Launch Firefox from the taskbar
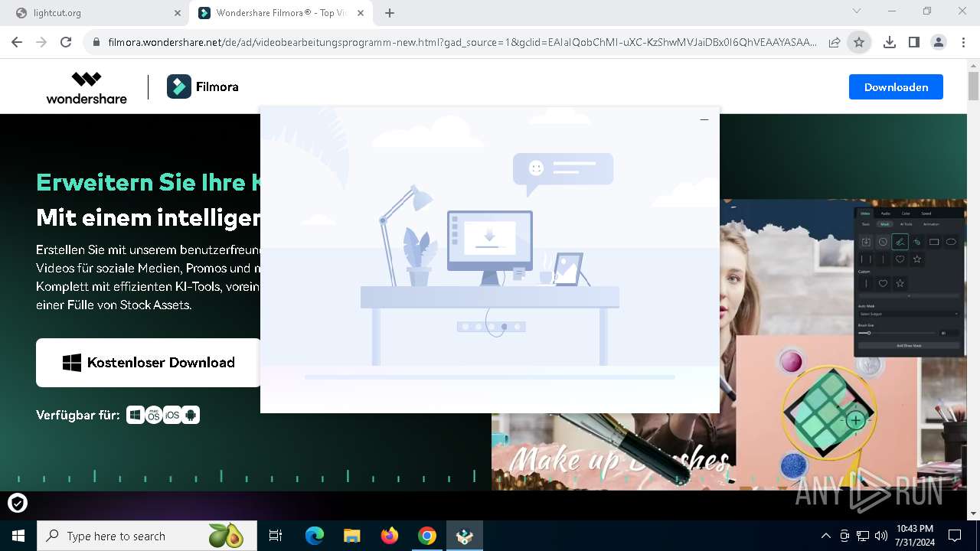The height and width of the screenshot is (551, 980). tap(390, 536)
